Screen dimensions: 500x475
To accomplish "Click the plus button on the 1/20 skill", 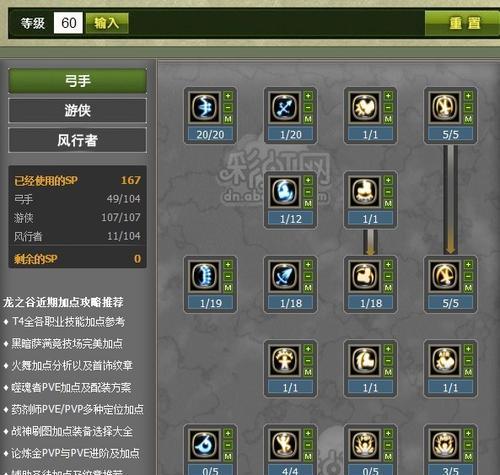I will coord(308,96).
